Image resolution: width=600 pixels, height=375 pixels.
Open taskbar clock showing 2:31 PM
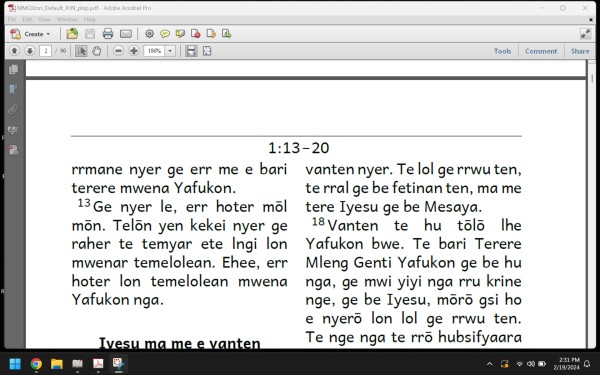[566, 364]
